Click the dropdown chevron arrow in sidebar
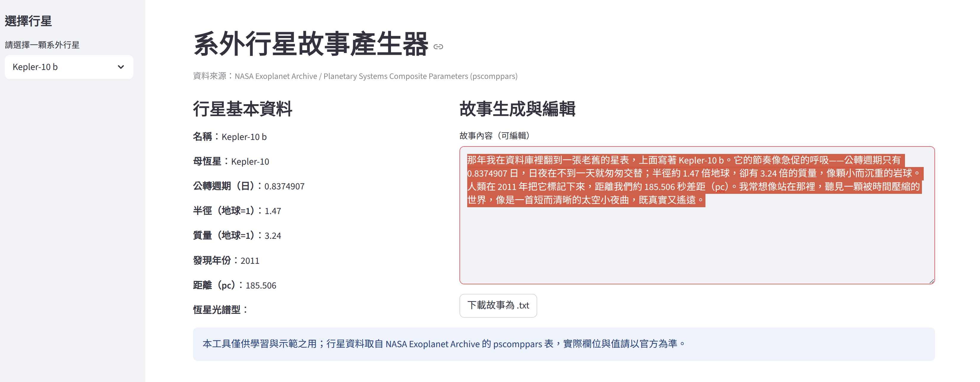This screenshot has width=980, height=382. coord(121,67)
